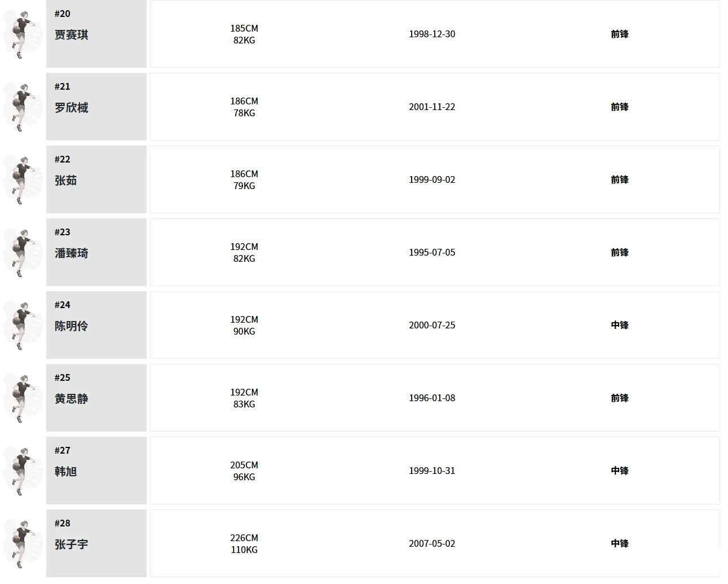Click the name 张子宇
728x584 pixels.
pyautogui.click(x=72, y=545)
